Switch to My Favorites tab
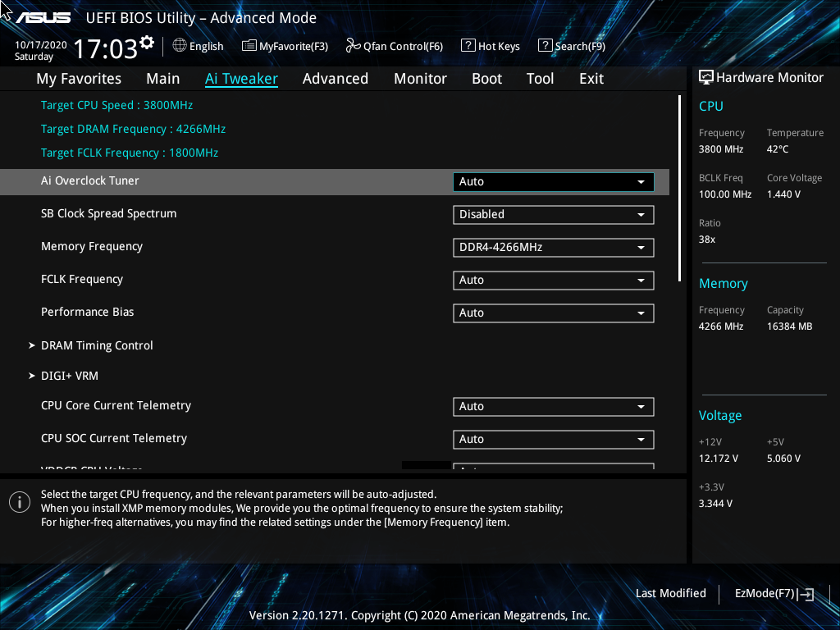Image resolution: width=840 pixels, height=630 pixels. tap(79, 79)
